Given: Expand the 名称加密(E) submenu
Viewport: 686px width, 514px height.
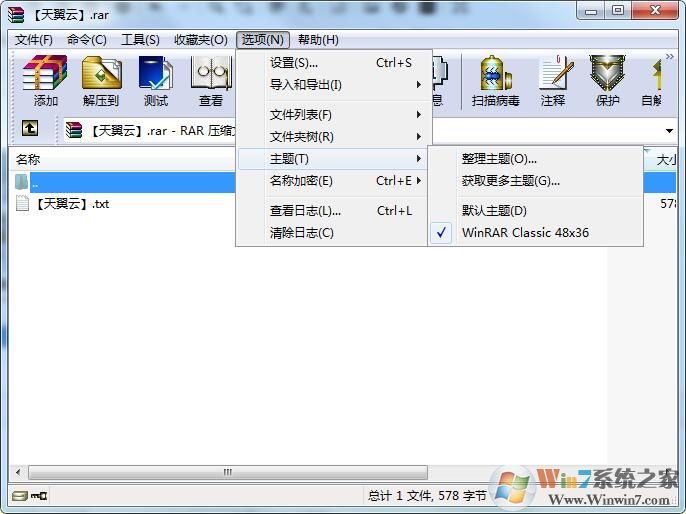Looking at the screenshot, I should [332, 180].
